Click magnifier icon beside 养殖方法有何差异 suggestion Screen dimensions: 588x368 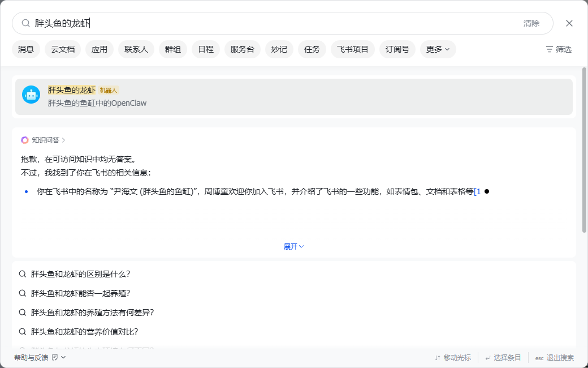coord(23,313)
